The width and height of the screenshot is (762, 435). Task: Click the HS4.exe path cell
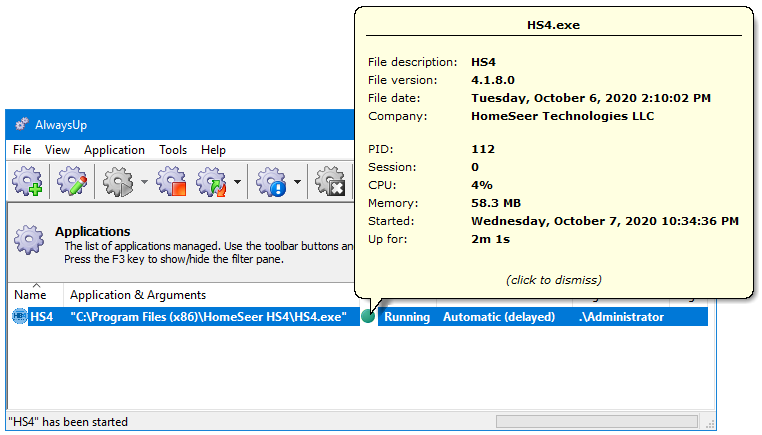pos(208,317)
